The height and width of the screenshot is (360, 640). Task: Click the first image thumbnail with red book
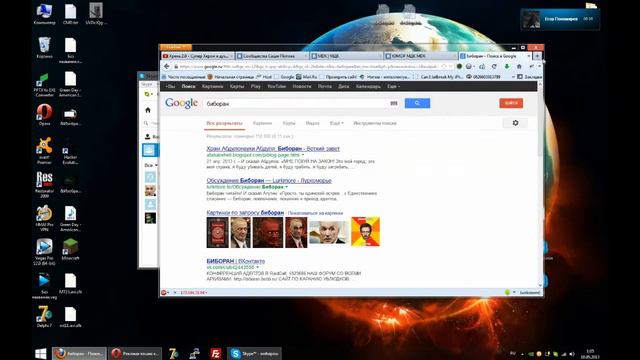pyautogui.click(x=217, y=232)
